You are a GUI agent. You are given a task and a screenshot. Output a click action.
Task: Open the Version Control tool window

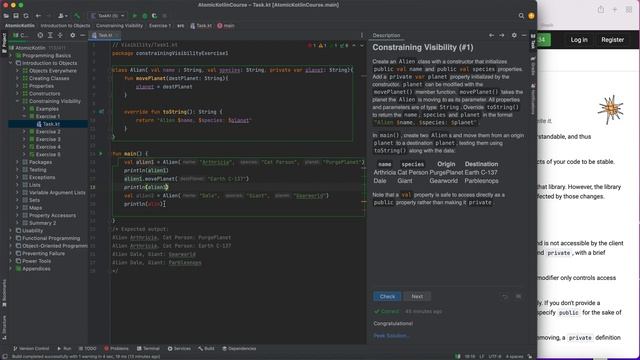(x=31, y=349)
